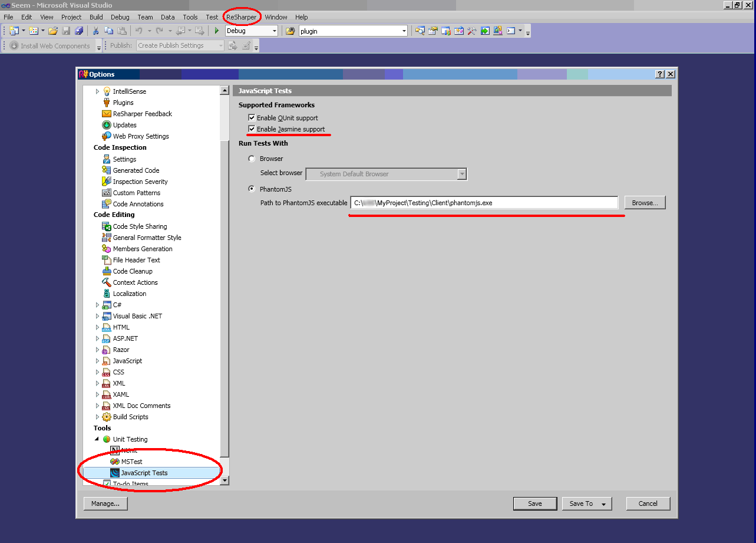The width and height of the screenshot is (756, 543).
Task: Open the Select browser dropdown
Action: (x=462, y=174)
